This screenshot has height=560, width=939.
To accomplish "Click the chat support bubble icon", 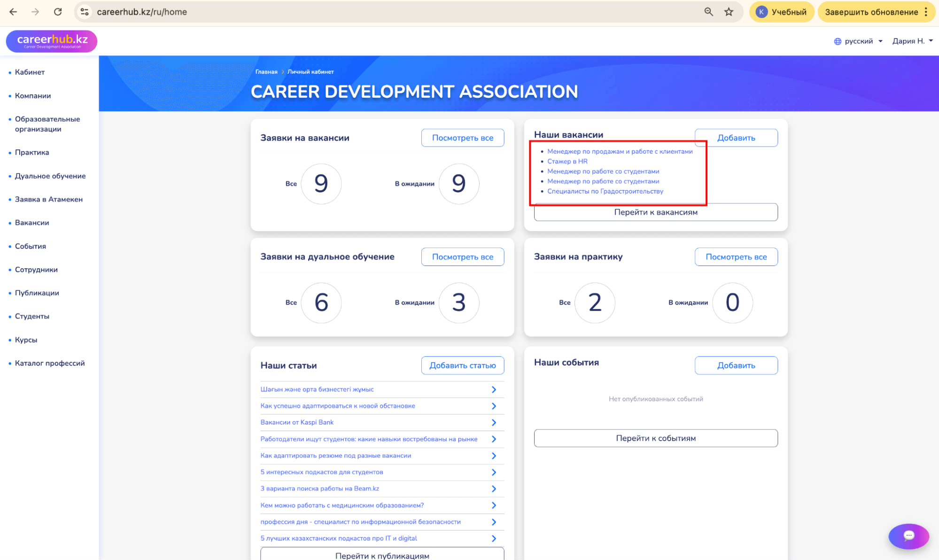I will 908,536.
